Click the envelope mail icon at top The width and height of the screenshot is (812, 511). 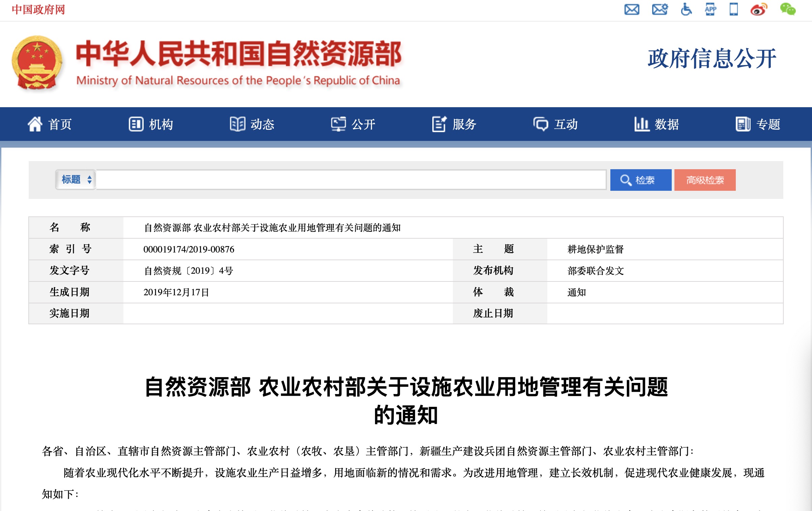632,9
